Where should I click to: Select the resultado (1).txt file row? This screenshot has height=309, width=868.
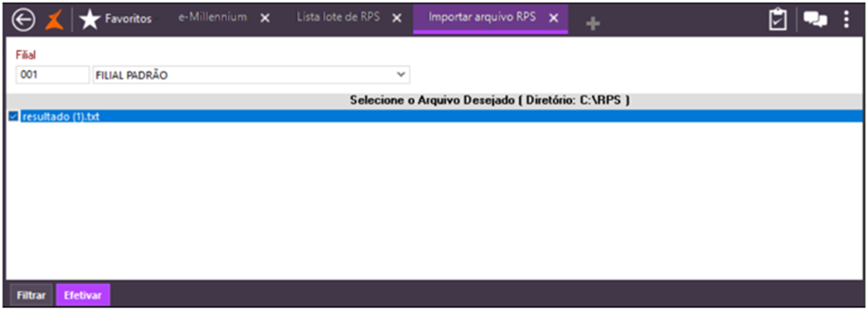[x=441, y=117]
